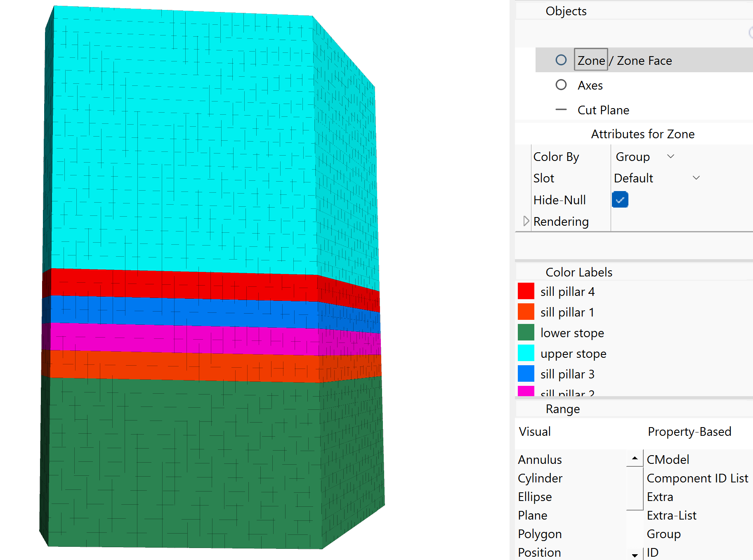Select Cylinder from the Visual range list
The image size is (753, 560).
(x=540, y=478)
